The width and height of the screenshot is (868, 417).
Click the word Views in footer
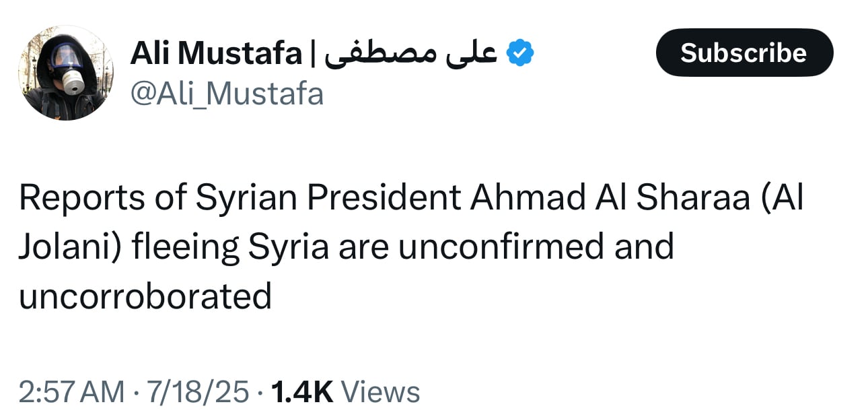tap(381, 392)
